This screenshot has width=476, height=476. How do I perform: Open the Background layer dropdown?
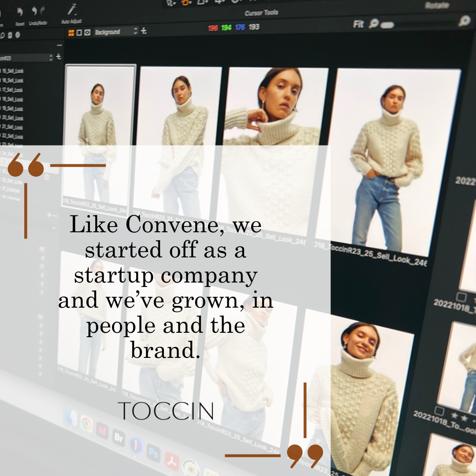pos(116,32)
